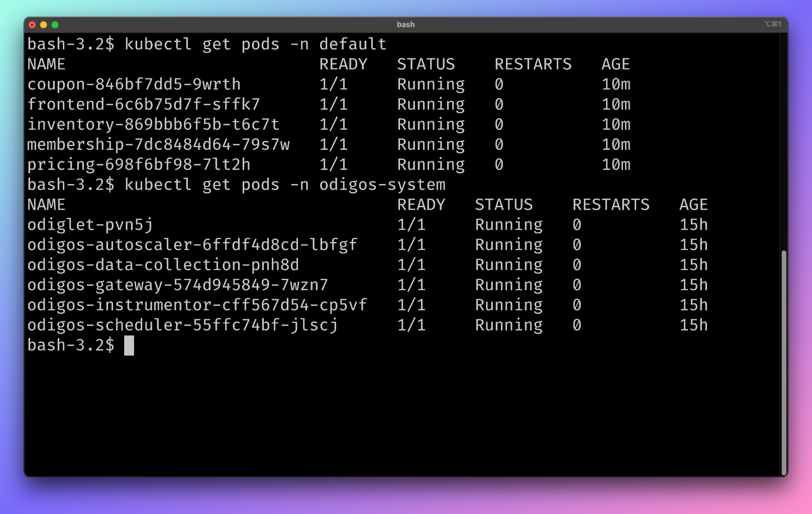Close the bash terminal window with red button
Screen dimensions: 812x514
[32, 25]
